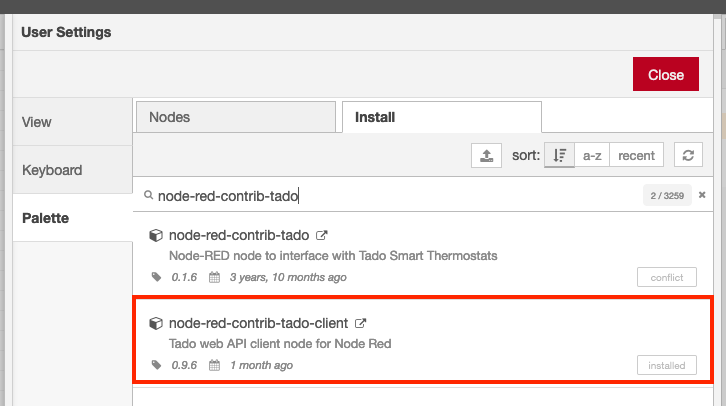
Task: Clear the module search field
Action: (x=702, y=195)
